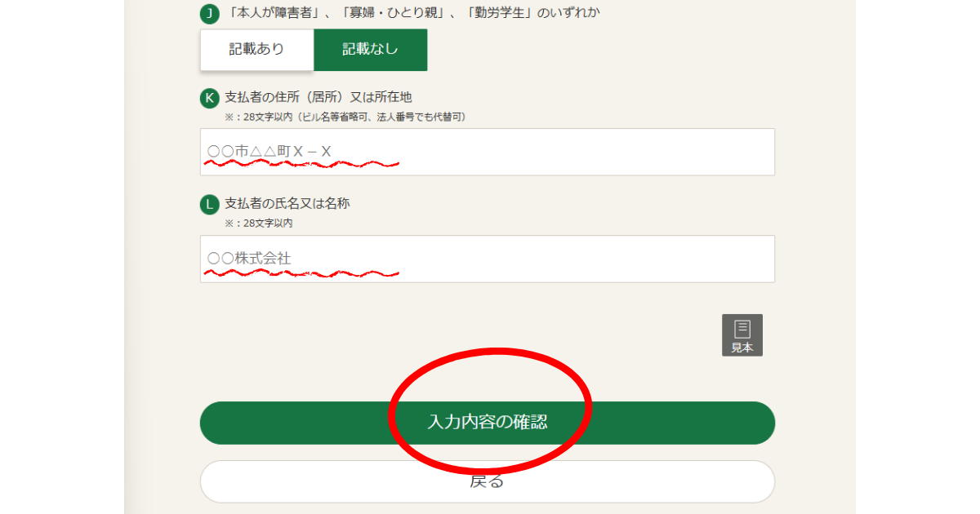Click the 「本人が障害者」 question label text
Image resolution: width=980 pixels, height=514 pixels.
click(x=412, y=13)
